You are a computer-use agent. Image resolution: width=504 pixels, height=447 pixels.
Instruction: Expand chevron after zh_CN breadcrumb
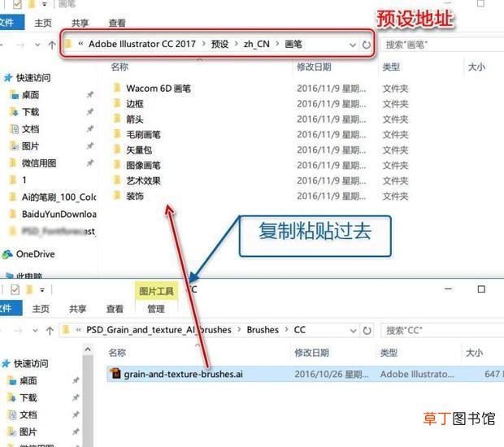click(x=277, y=44)
